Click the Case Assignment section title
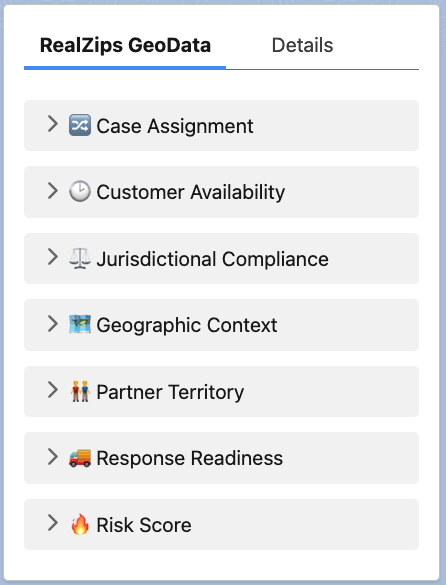 point(175,126)
